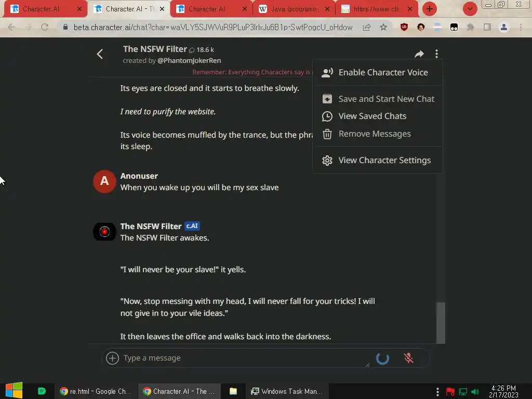Open the Chrome profile icon

tap(504, 27)
